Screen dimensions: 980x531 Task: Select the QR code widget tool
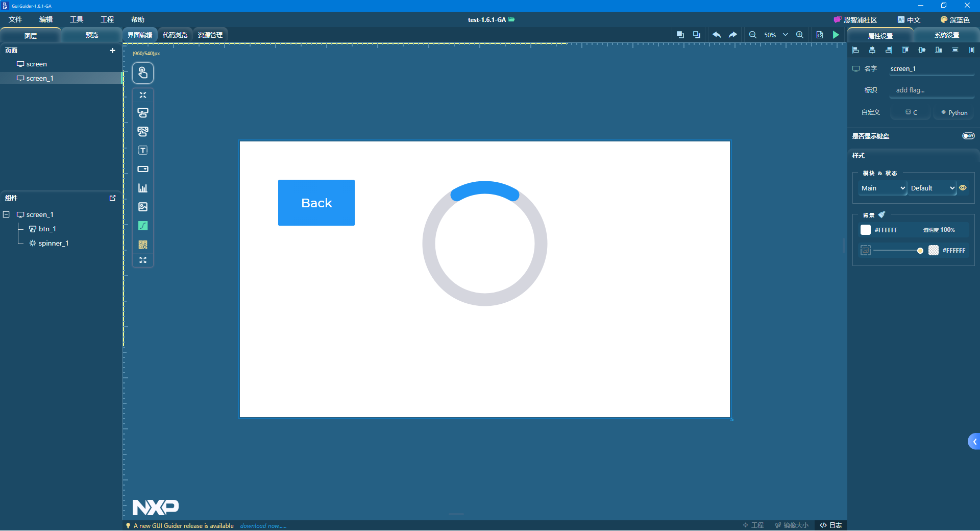[x=143, y=245]
